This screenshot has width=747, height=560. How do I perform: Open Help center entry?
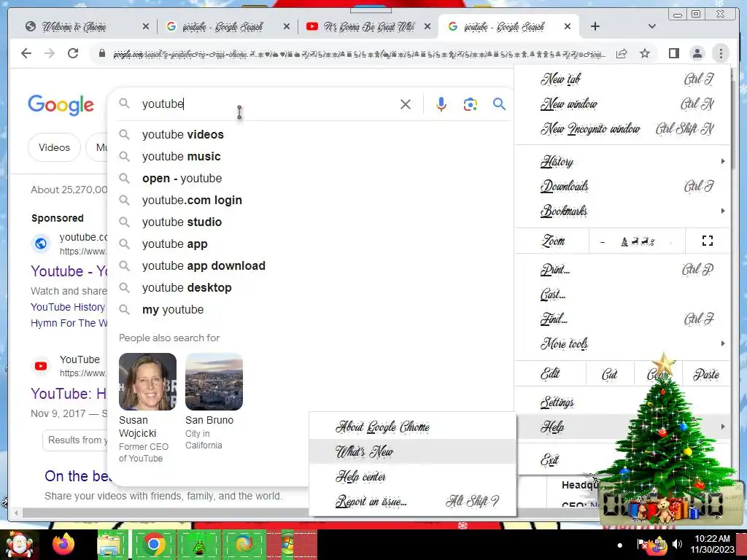click(413, 476)
